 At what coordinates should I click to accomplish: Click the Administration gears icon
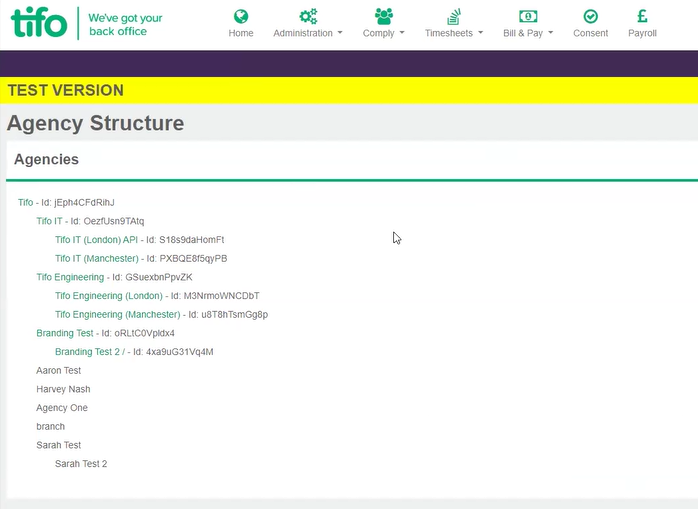click(308, 16)
